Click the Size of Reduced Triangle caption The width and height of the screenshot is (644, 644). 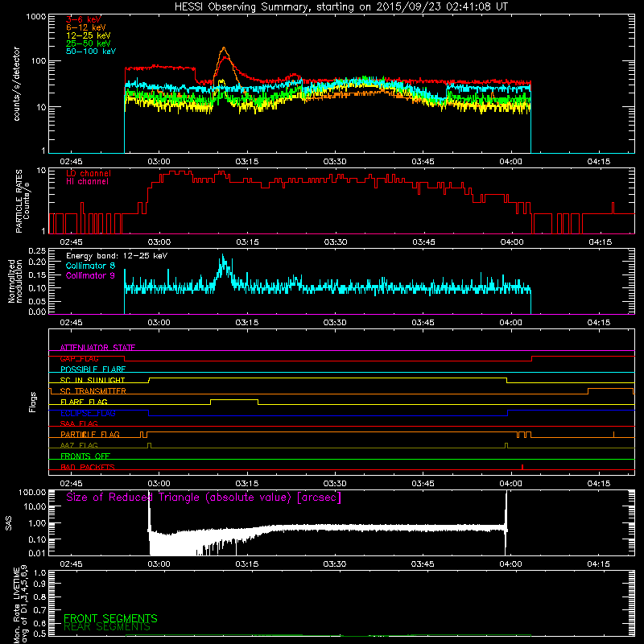204,497
